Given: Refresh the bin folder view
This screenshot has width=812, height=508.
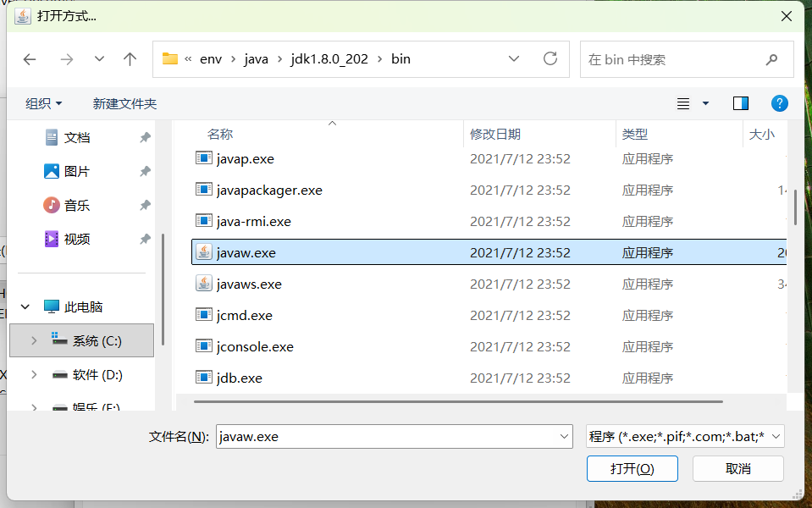Looking at the screenshot, I should click(x=550, y=59).
